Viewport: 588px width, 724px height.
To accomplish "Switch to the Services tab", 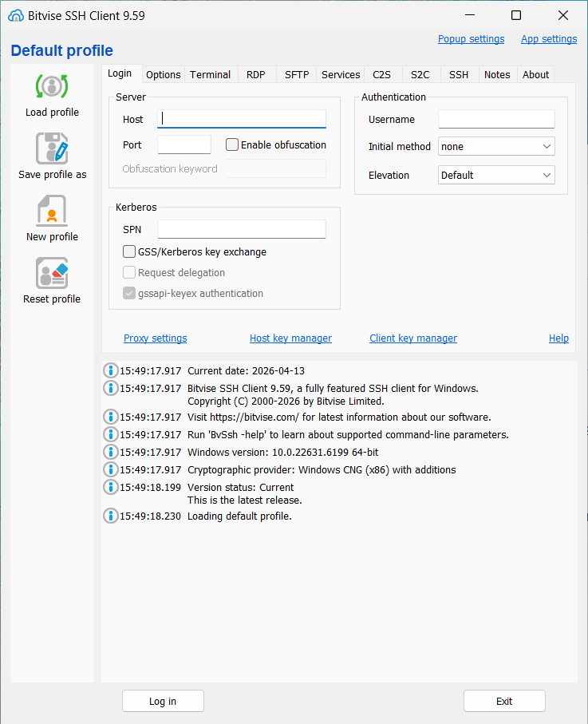I will pos(341,75).
